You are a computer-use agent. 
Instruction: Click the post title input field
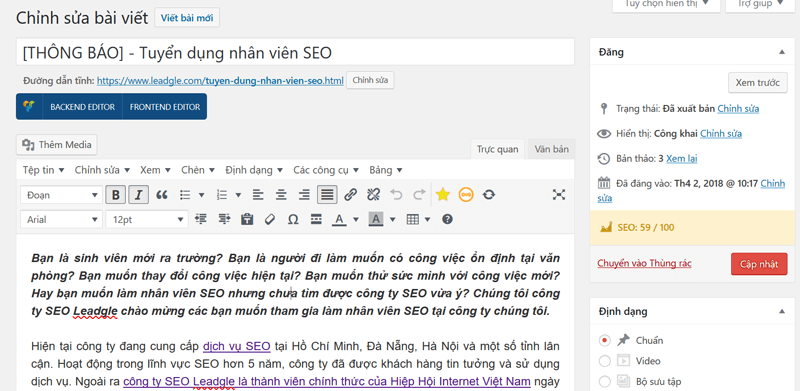295,52
